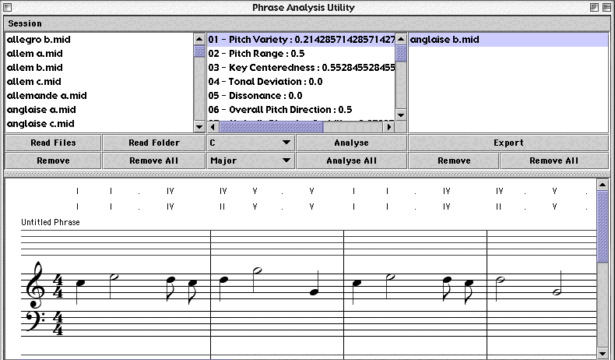The height and width of the screenshot is (360, 615).
Task: Open the Major scale mode dropdown
Action: click(250, 161)
